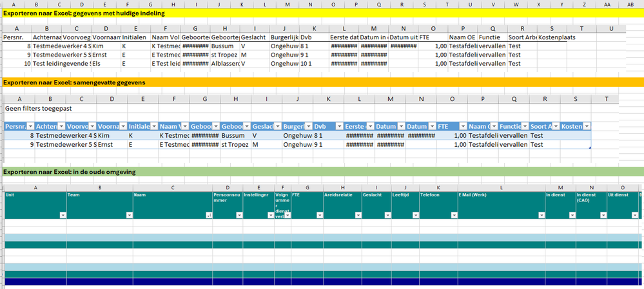Select worksheet column Z header
Viewport: 644px width, 289px height.
click(x=585, y=4)
